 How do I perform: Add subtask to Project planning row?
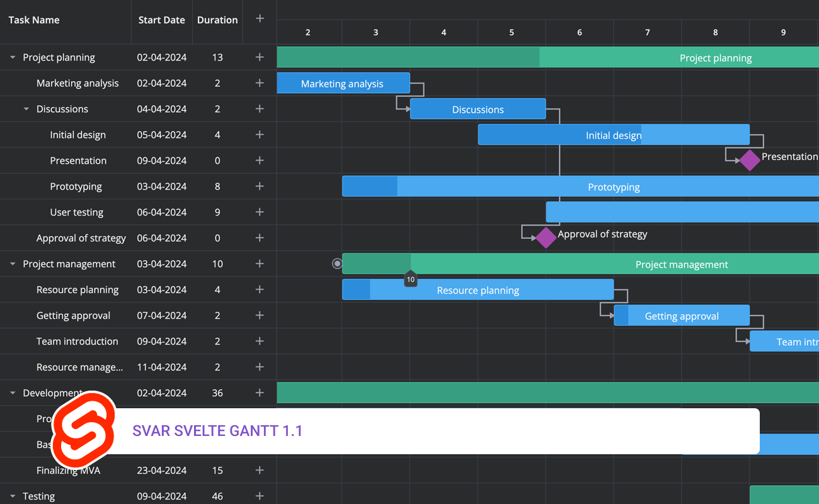pos(260,57)
